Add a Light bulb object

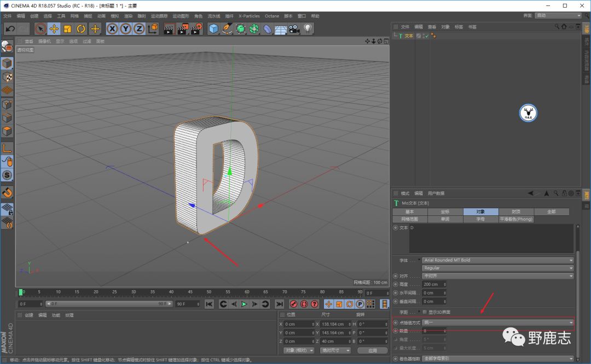point(308,28)
